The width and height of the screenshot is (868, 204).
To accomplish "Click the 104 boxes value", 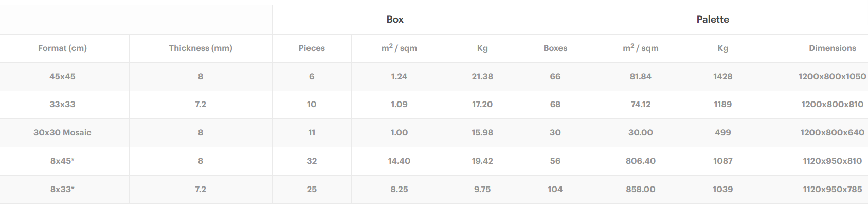I will 555,190.
